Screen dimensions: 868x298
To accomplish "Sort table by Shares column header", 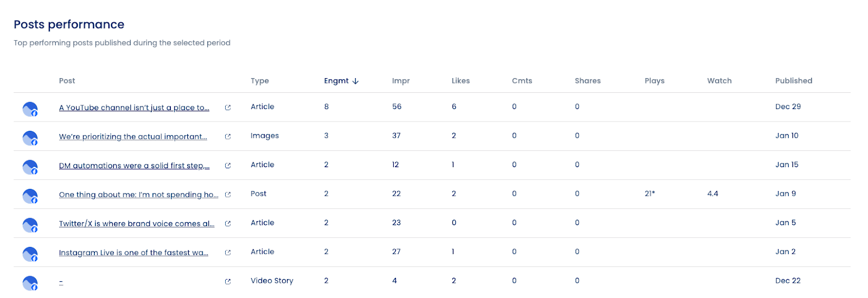I will click(588, 81).
